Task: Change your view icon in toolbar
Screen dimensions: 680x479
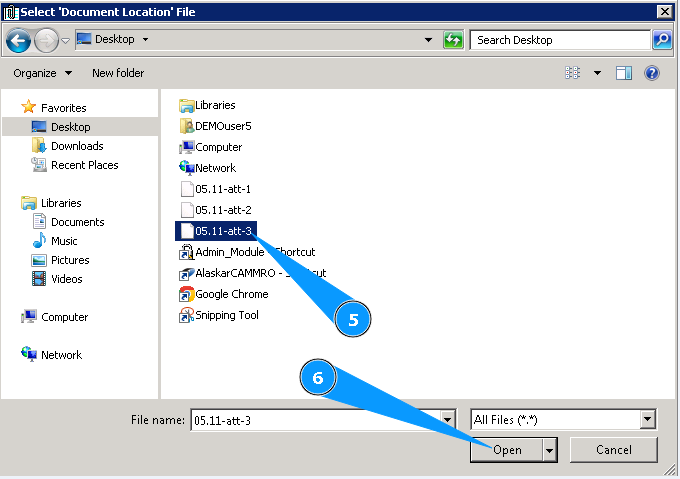Action: pos(572,73)
